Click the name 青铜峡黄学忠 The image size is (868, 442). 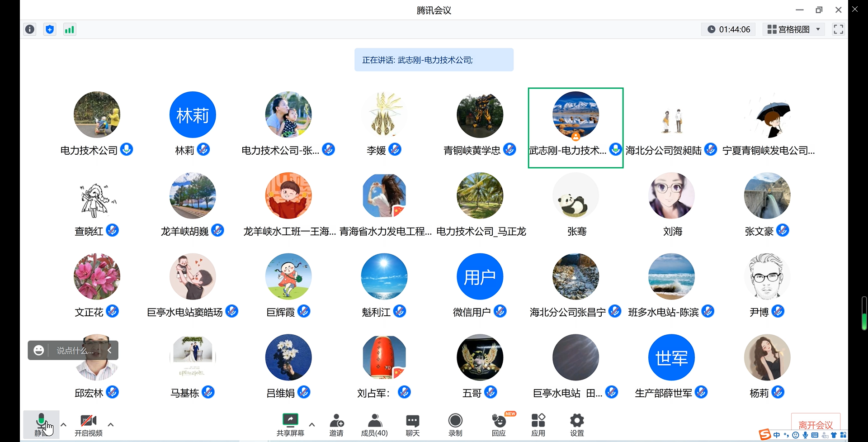(472, 150)
